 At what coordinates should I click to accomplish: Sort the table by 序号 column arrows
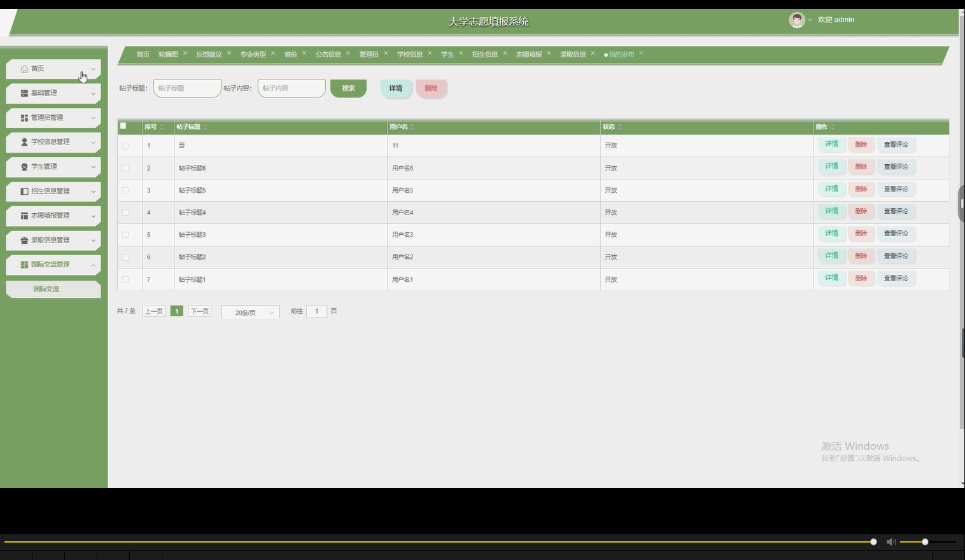point(162,127)
